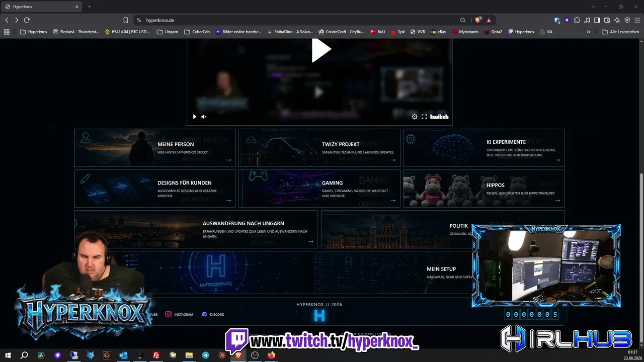Open the eBay bookmark
644x362 pixels.
(438, 32)
